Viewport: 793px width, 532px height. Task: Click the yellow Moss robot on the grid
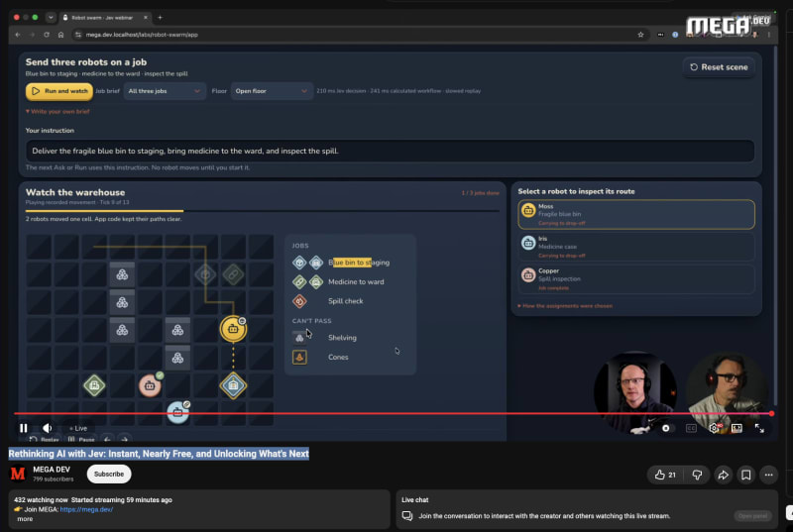click(x=233, y=330)
